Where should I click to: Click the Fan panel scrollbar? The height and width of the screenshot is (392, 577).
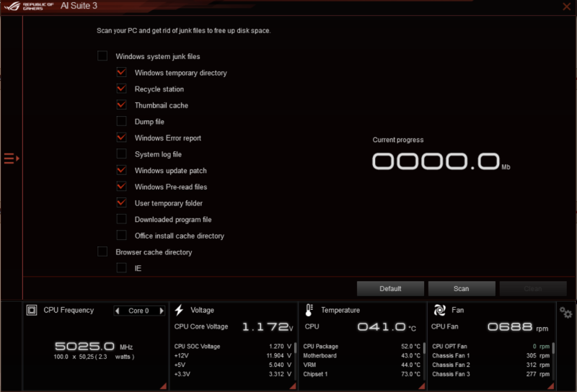pyautogui.click(x=553, y=348)
